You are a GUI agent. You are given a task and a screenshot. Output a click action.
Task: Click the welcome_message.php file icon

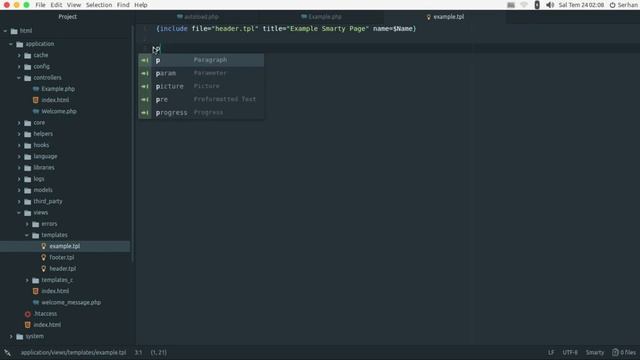(36, 302)
